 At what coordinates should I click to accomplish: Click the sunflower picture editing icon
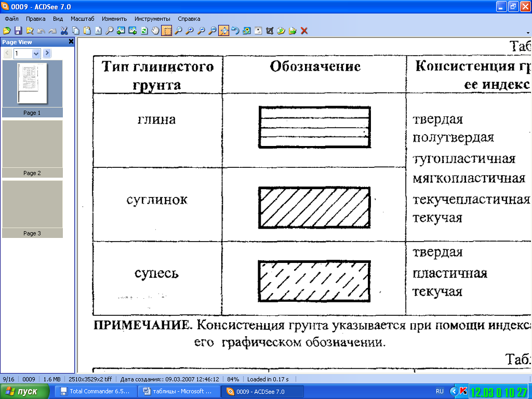click(247, 31)
